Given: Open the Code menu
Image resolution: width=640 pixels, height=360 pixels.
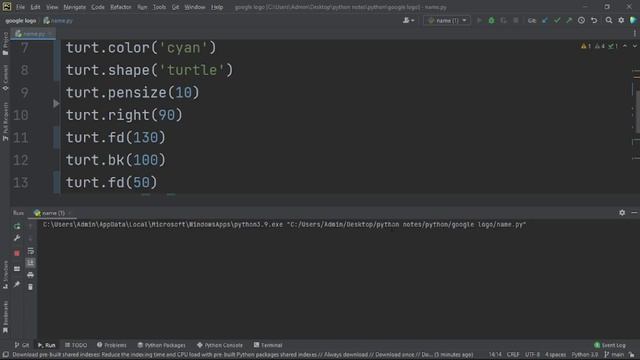Looking at the screenshot, I should tap(98, 7).
